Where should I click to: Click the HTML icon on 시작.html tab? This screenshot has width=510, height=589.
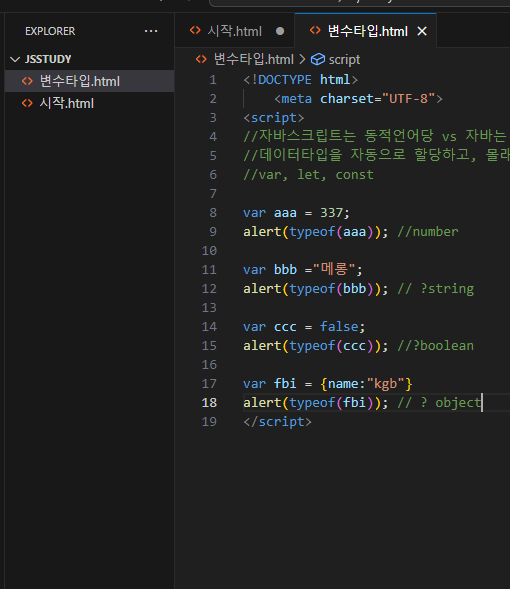(195, 30)
